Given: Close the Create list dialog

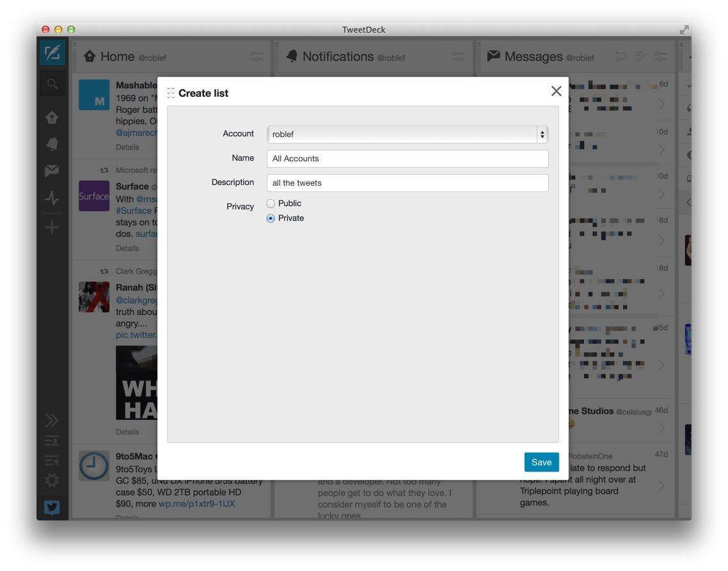Looking at the screenshot, I should pyautogui.click(x=556, y=91).
